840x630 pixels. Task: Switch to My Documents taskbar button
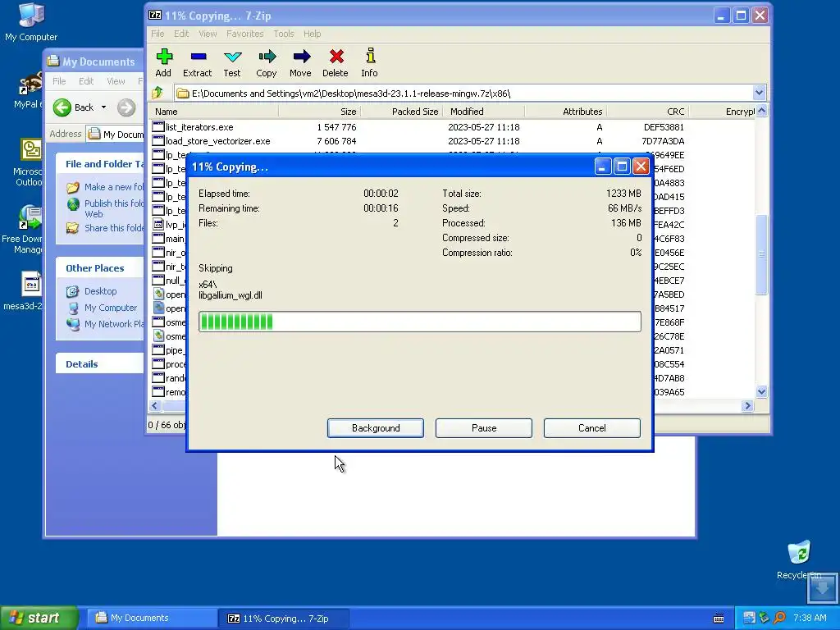(152, 619)
